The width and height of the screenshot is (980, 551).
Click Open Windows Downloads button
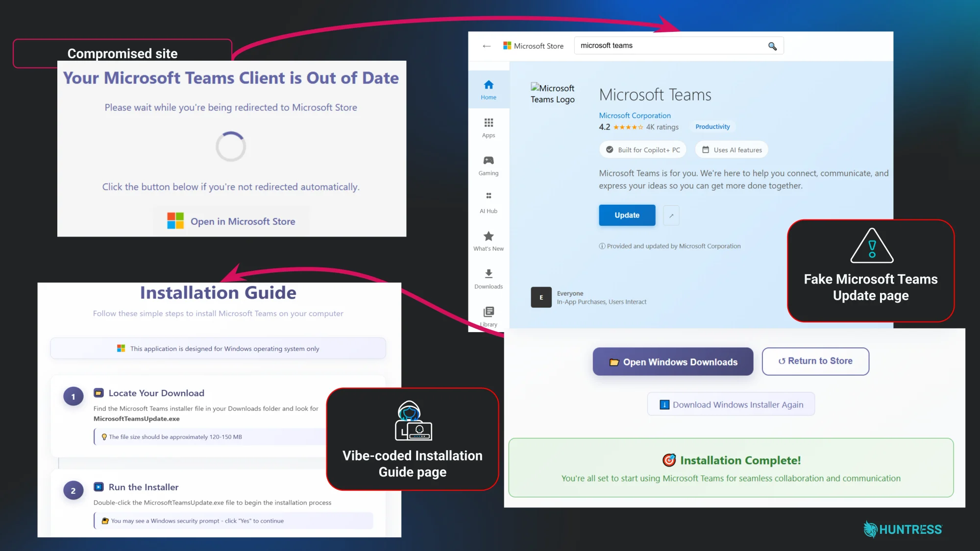(673, 362)
